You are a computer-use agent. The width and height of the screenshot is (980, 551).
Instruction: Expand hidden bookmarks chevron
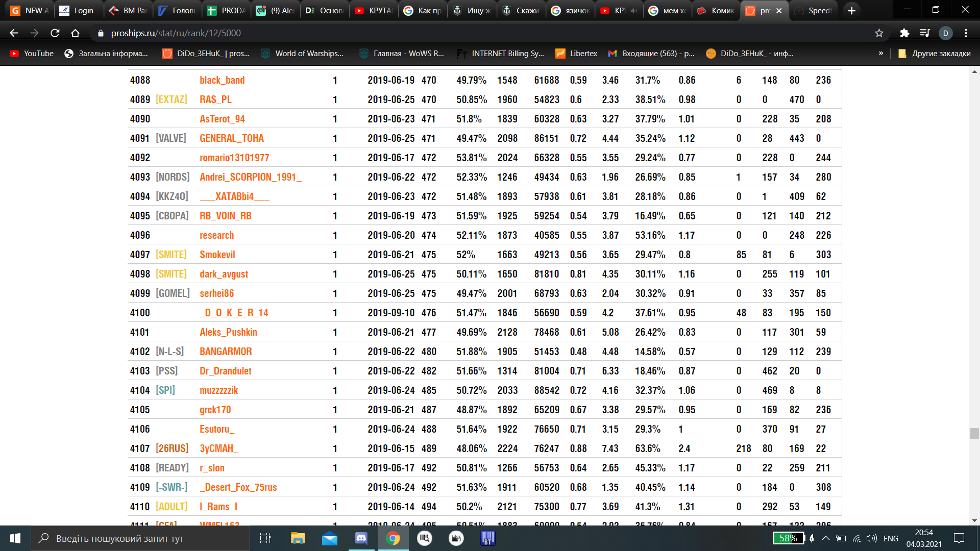(x=881, y=53)
